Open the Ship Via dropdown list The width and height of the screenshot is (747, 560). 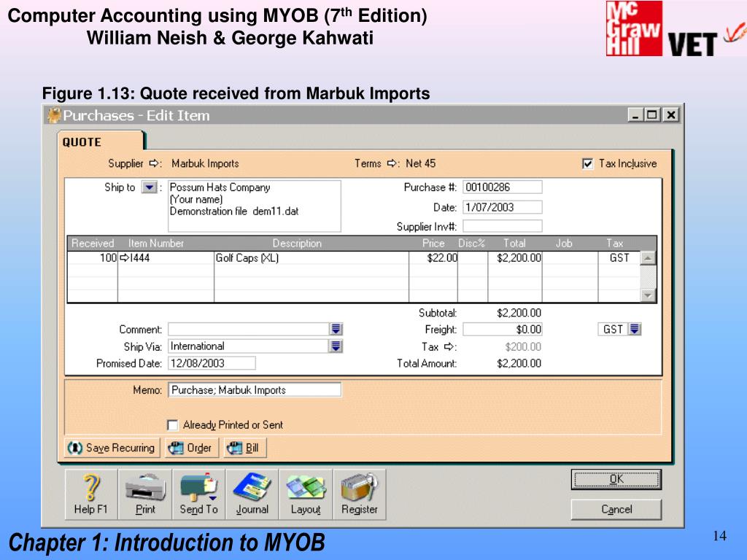point(336,346)
